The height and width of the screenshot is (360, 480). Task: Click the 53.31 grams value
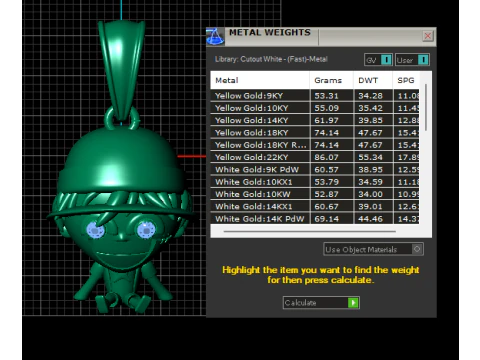(x=326, y=96)
